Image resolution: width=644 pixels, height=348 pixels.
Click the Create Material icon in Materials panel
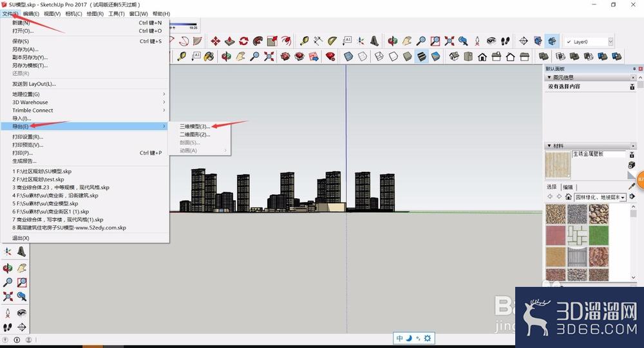point(632,165)
